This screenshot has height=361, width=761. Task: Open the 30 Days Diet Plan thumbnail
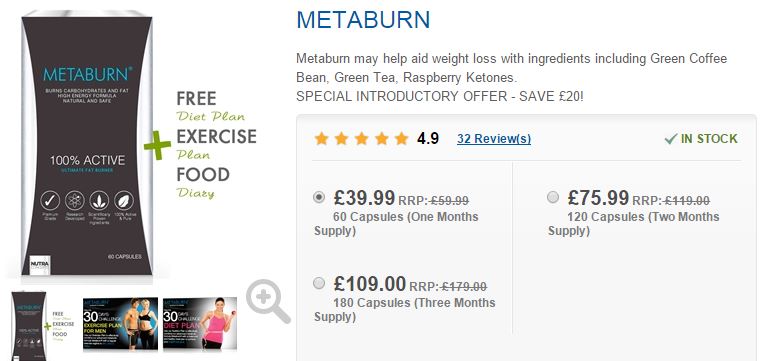click(x=200, y=323)
